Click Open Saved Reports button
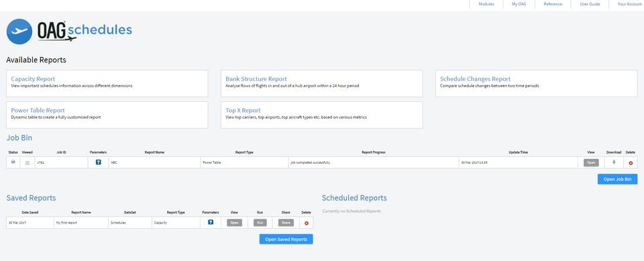 pyautogui.click(x=286, y=240)
